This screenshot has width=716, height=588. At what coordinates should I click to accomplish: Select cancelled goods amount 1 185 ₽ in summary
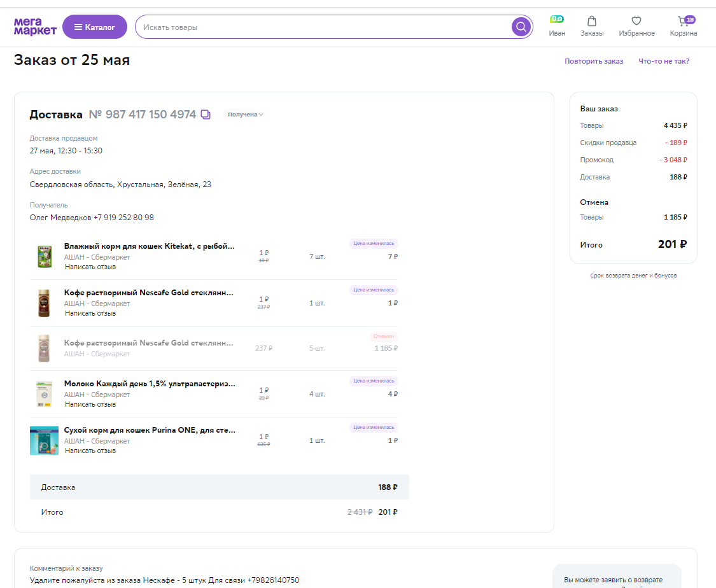(675, 217)
